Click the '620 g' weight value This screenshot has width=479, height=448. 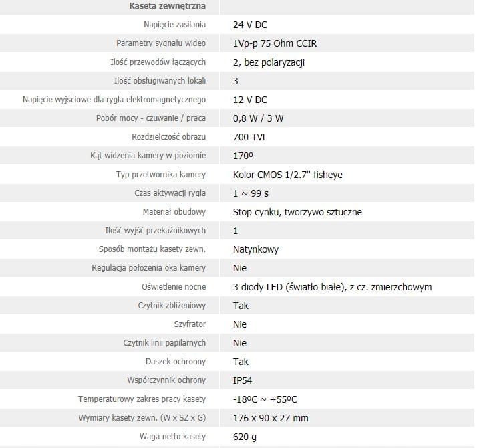tap(245, 437)
